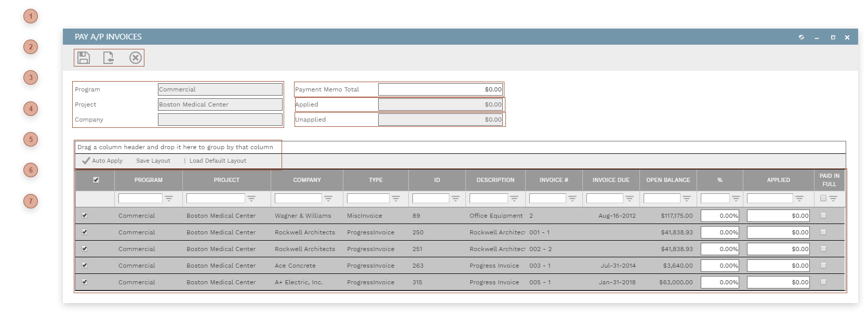The height and width of the screenshot is (315, 868).
Task: Click the Unapplied total field
Action: point(440,120)
